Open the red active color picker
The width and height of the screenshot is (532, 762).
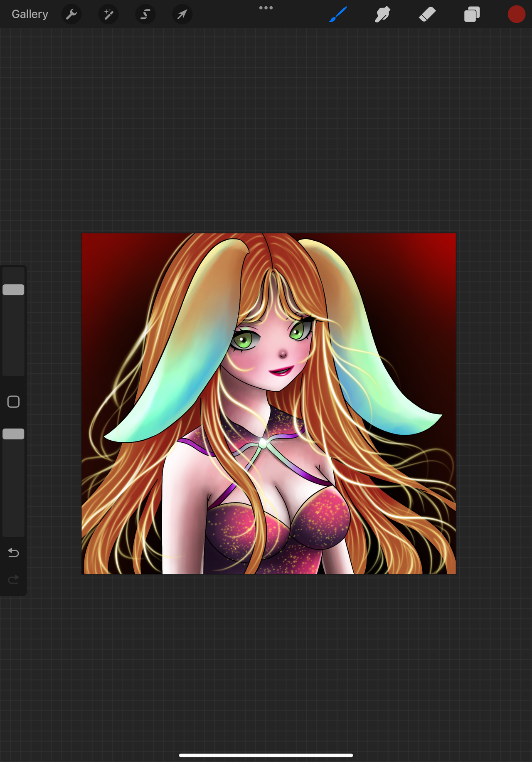pyautogui.click(x=517, y=14)
